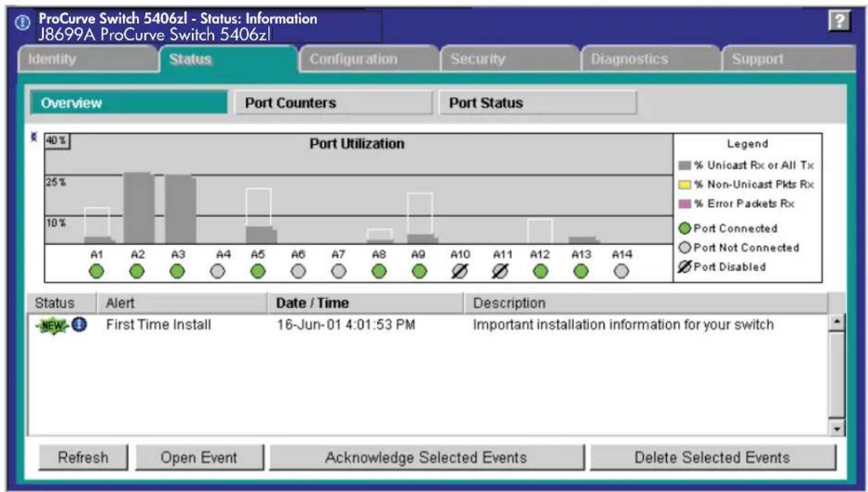Image resolution: width=868 pixels, height=492 pixels.
Task: Click port A9 green status circle
Action: (x=419, y=272)
